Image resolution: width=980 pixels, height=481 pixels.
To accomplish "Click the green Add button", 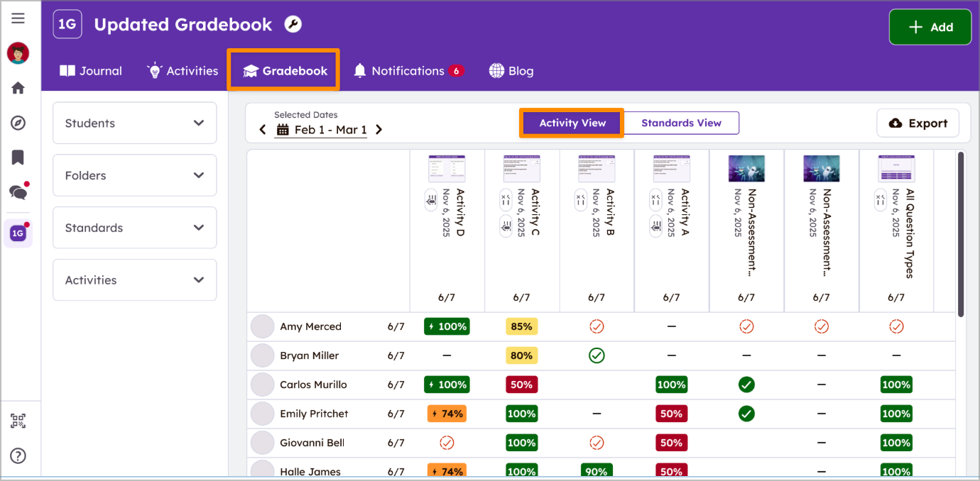I will point(930,27).
